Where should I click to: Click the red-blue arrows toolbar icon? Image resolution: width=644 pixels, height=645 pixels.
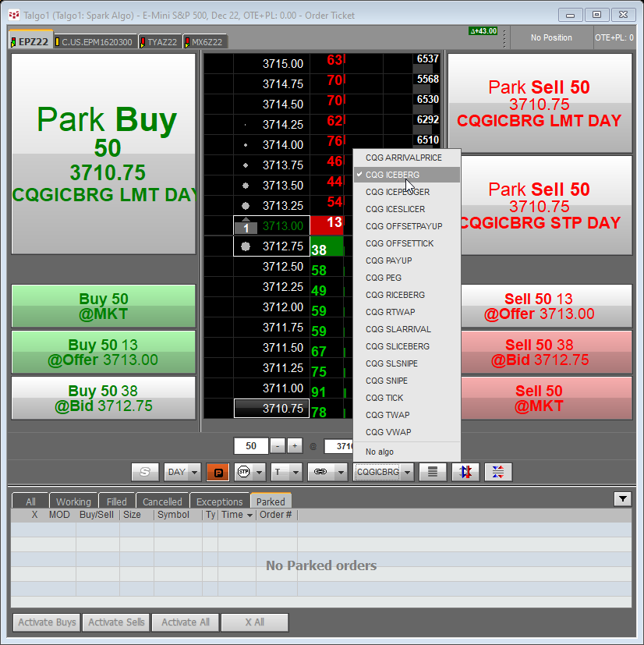pos(465,472)
